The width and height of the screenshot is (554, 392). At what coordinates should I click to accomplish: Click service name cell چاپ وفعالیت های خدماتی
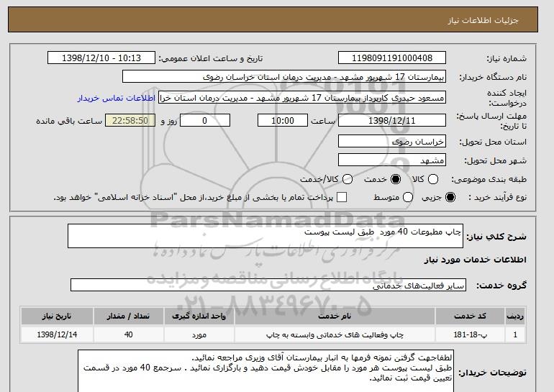[x=335, y=334]
